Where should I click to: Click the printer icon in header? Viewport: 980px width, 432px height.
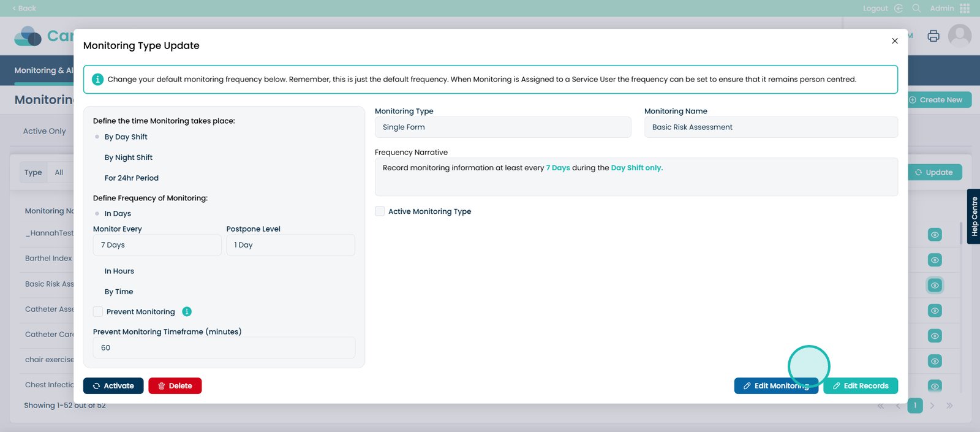933,36
